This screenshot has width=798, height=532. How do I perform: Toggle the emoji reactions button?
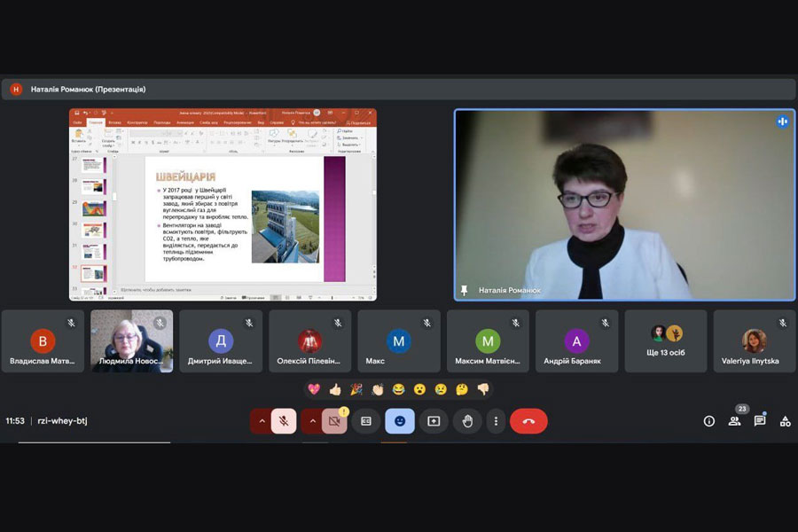pos(400,421)
